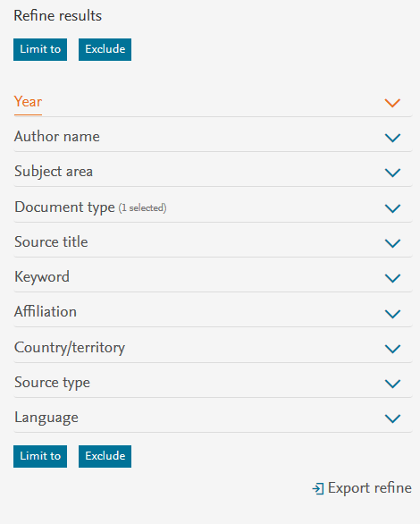Screen dimensions: 420x524
Task: Open Document type chevron arrow
Action: [392, 208]
